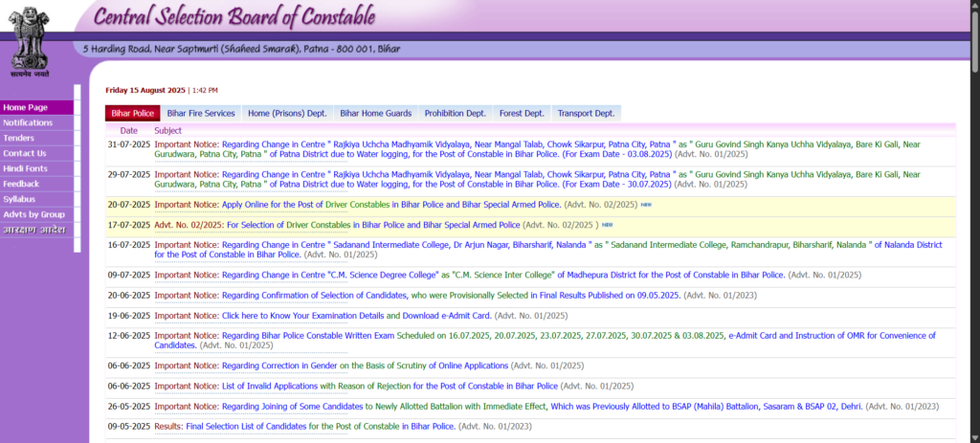Click the national emblem logo
Viewport: 980px width, 443px height.
pyautogui.click(x=37, y=38)
